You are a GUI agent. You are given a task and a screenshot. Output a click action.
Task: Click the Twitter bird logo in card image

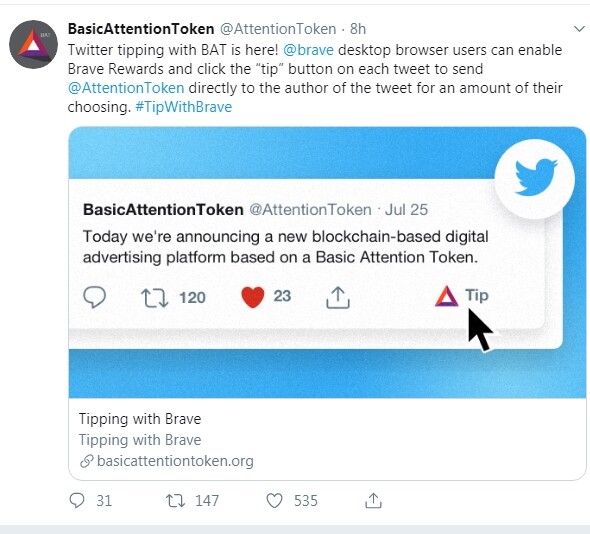(535, 177)
